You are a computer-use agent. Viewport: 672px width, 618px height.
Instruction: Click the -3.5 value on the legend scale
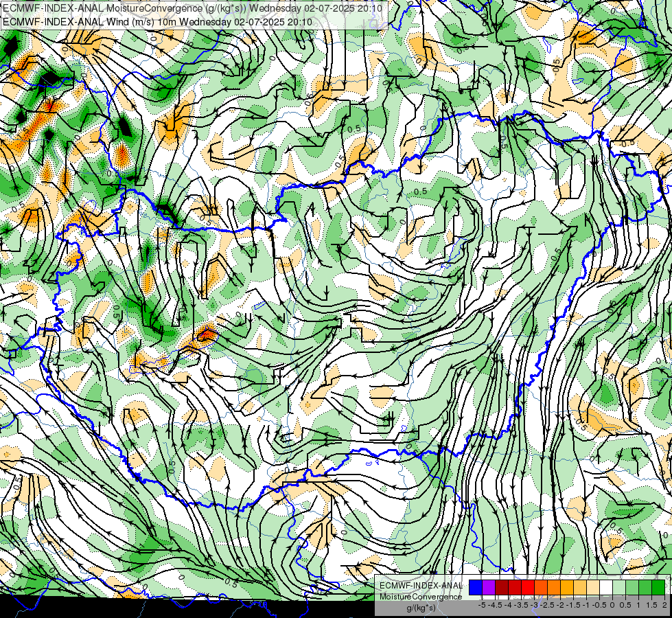521,605
